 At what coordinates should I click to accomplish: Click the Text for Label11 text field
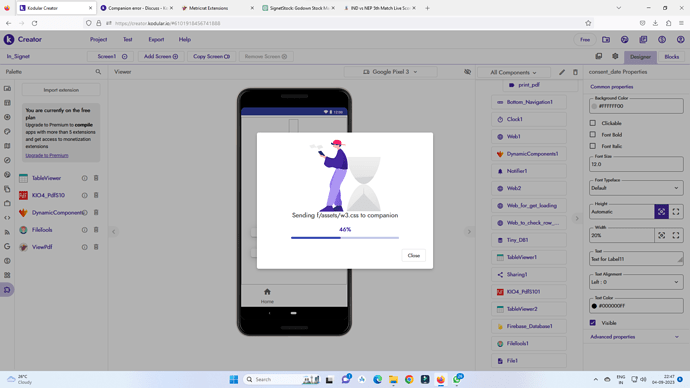[x=636, y=259]
